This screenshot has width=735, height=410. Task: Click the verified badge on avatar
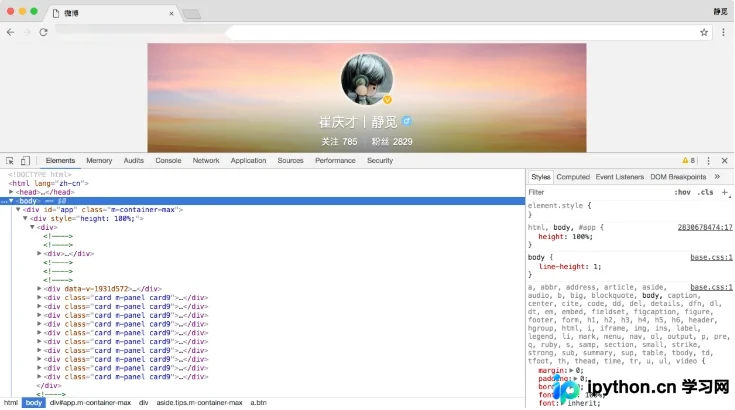(387, 100)
